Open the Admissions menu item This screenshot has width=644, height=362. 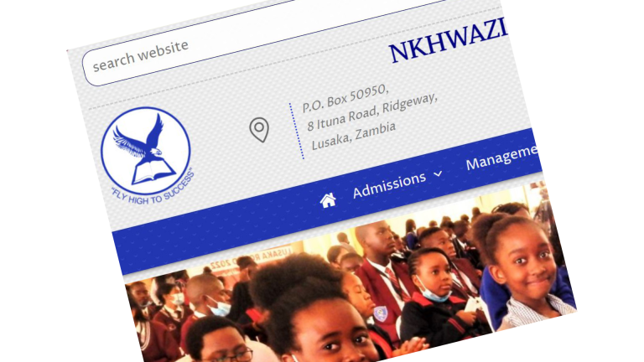coord(389,185)
